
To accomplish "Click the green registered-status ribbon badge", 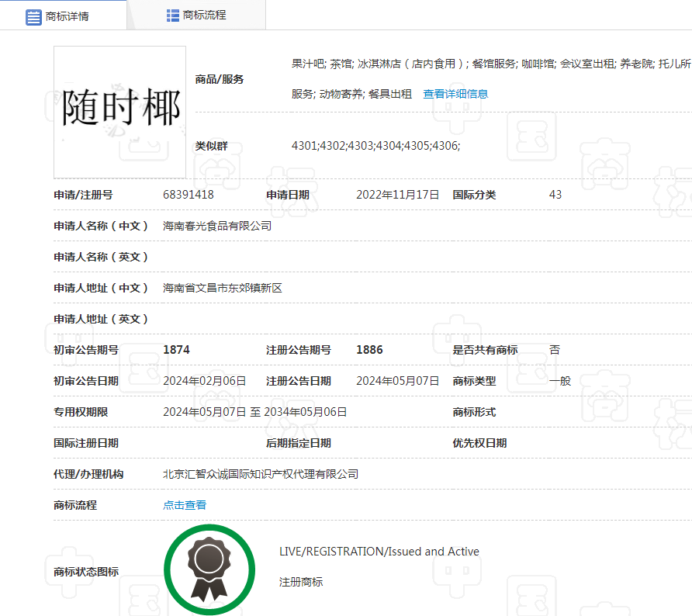I will click(209, 569).
